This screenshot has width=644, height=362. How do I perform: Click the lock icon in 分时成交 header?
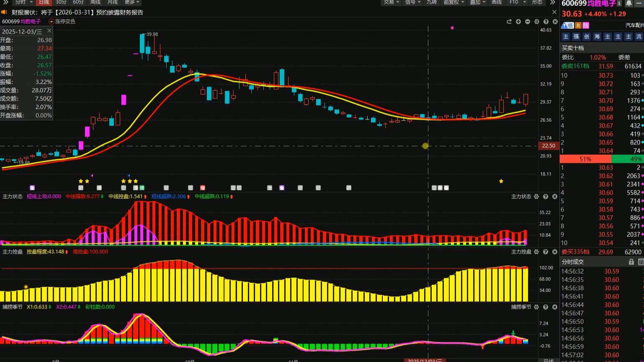click(x=631, y=262)
